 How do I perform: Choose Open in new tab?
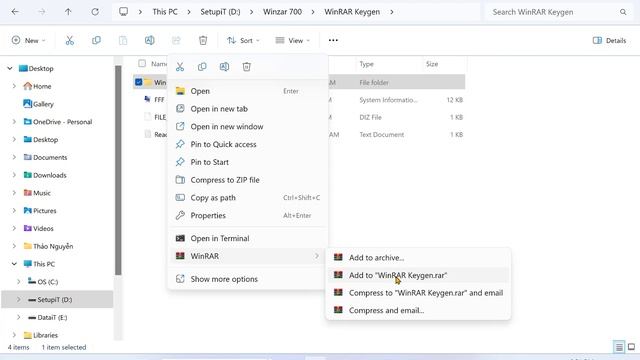point(247,109)
